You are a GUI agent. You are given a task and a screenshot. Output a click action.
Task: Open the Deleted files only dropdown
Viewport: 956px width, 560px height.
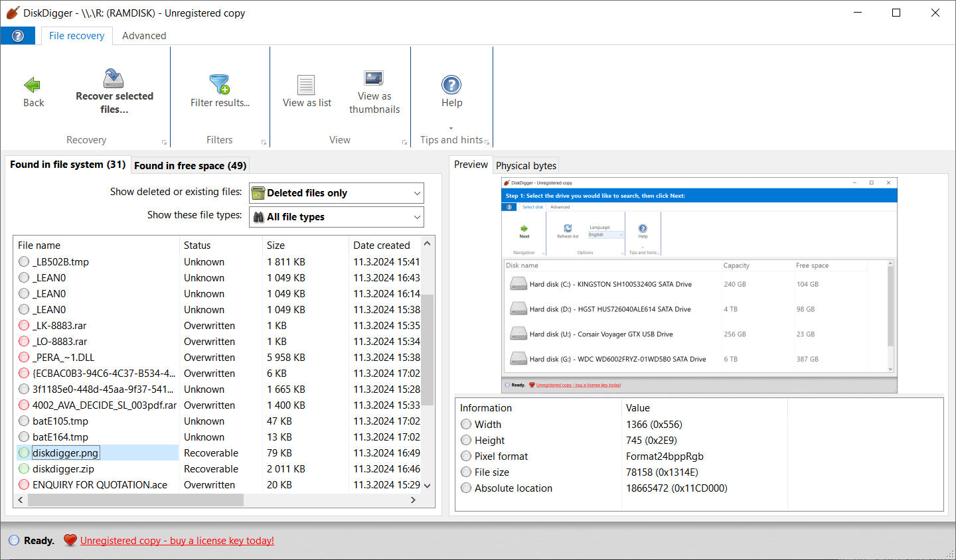coord(337,193)
